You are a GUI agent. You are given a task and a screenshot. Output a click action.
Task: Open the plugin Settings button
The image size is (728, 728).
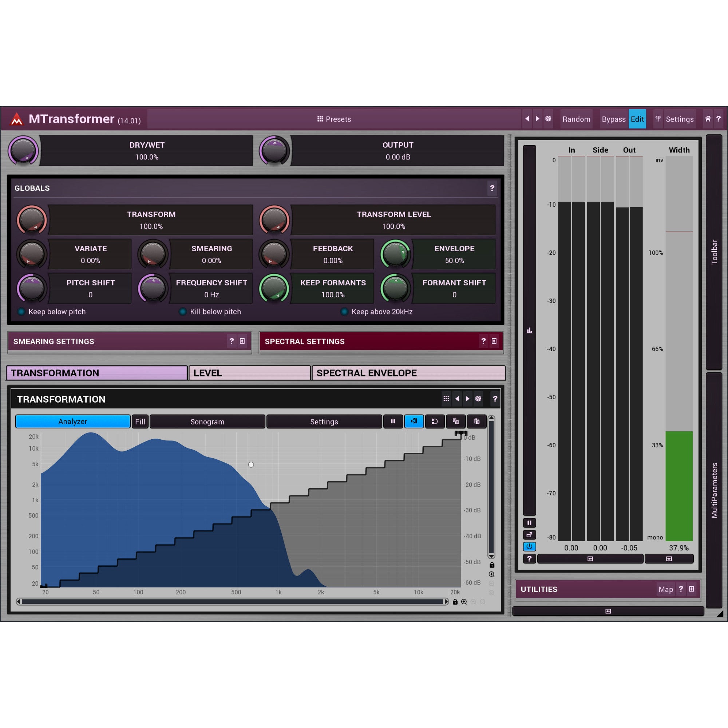[679, 119]
